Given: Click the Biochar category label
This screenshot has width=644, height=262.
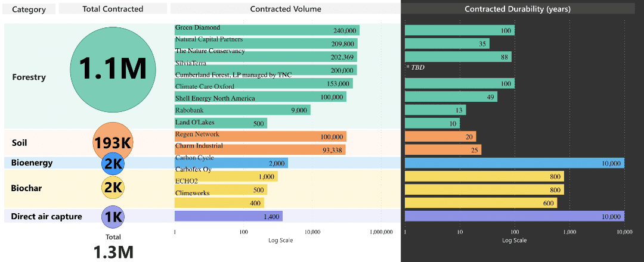Looking at the screenshot, I should (x=26, y=188).
